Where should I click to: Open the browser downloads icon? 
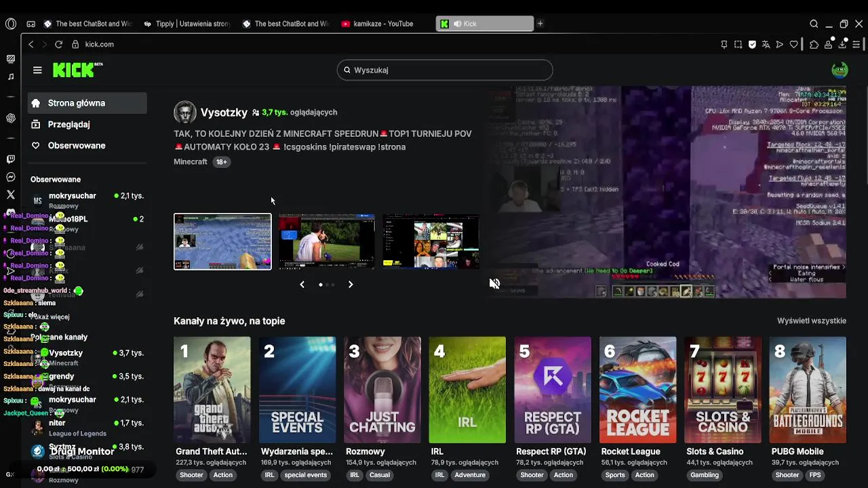[x=842, y=45]
